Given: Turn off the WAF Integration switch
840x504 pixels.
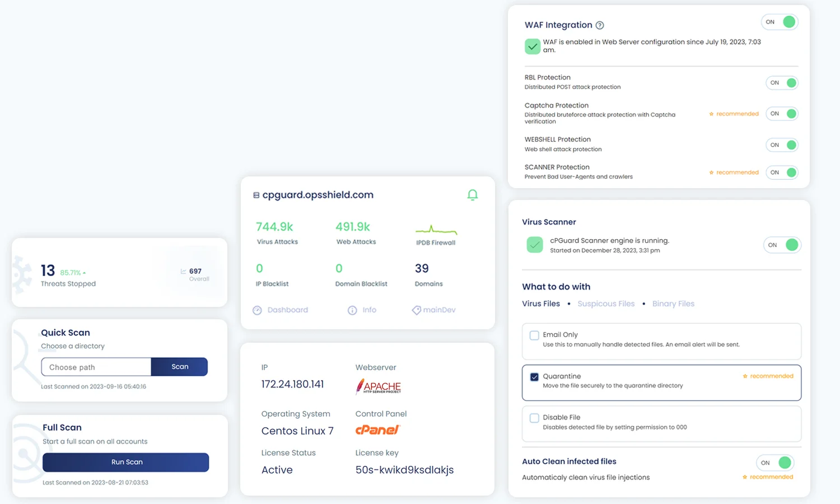Looking at the screenshot, I should click(780, 22).
